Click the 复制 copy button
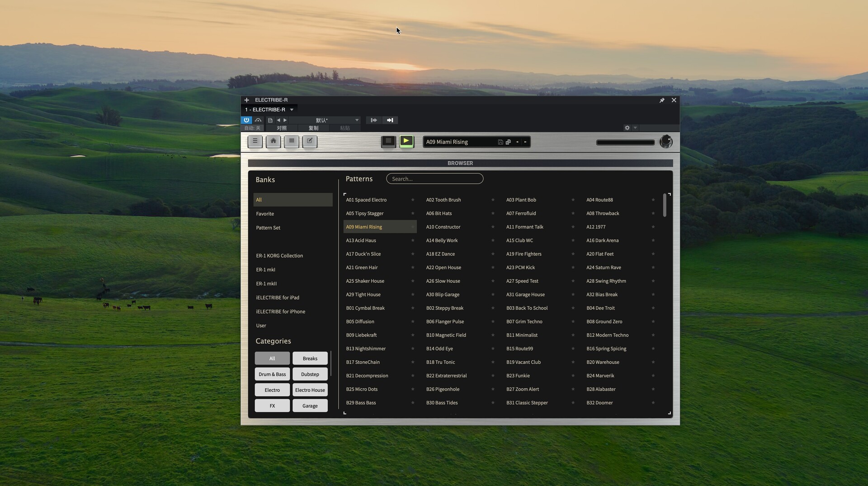The height and width of the screenshot is (486, 868). click(x=313, y=128)
